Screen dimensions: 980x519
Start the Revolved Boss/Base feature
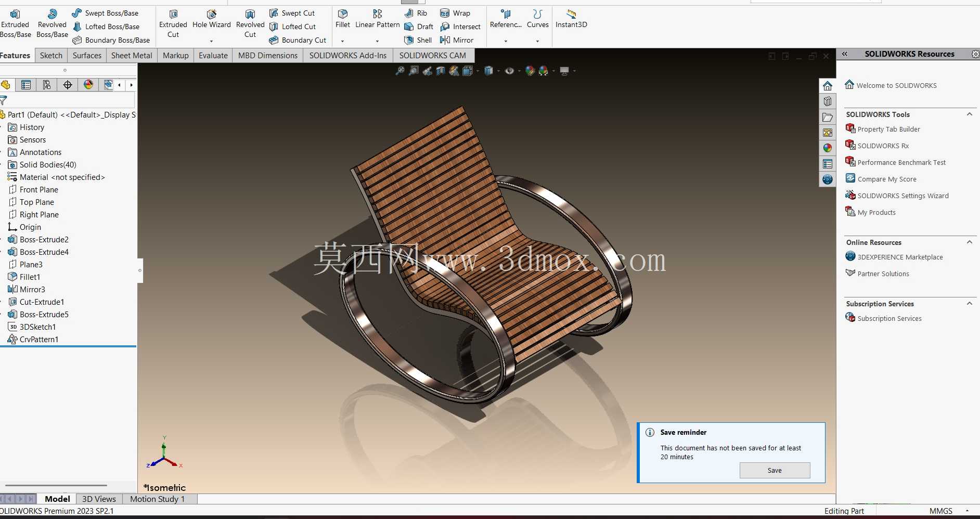[x=52, y=24]
